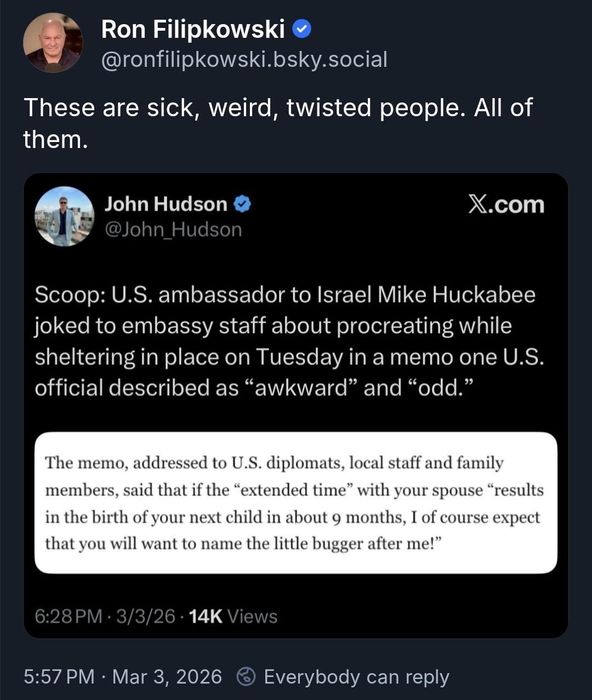The height and width of the screenshot is (700, 592).
Task: Open Ron Filipkowski's profile picture
Action: click(53, 43)
